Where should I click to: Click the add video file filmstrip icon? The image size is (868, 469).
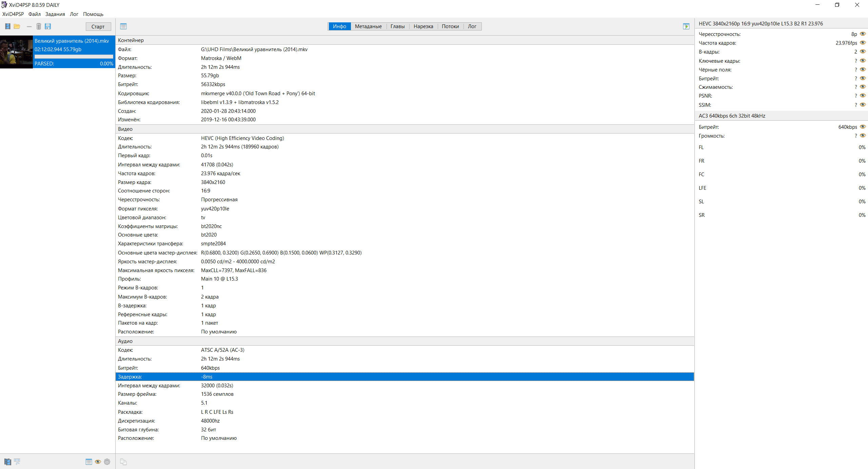pos(7,26)
